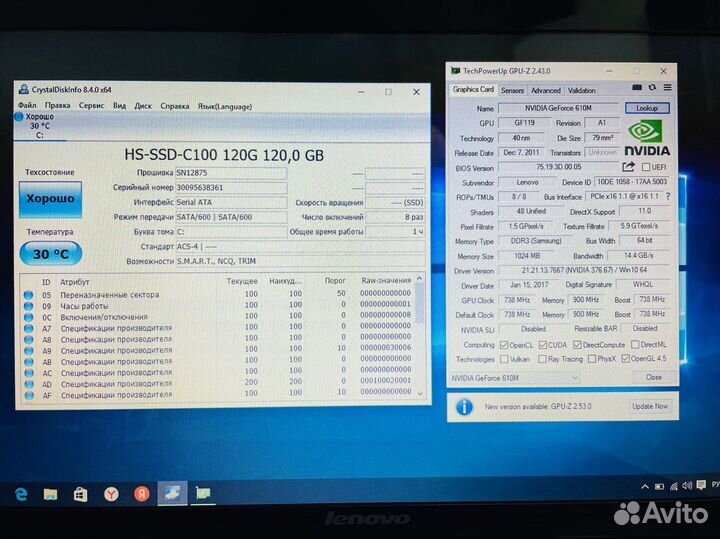Toggle the CUDA checkbox
The height and width of the screenshot is (539, 720).
[543, 345]
